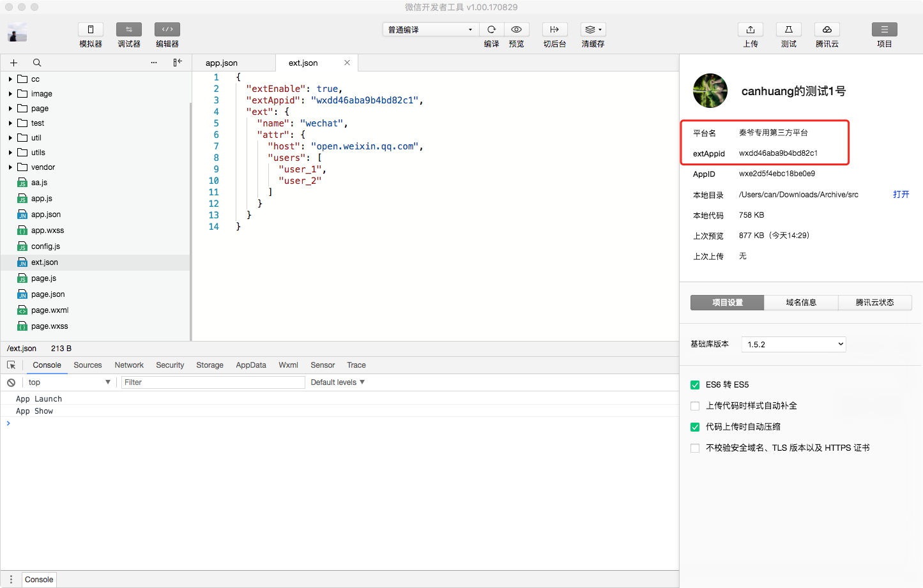Click the search icon in file panel
Viewport: 923px width, 588px height.
(37, 63)
